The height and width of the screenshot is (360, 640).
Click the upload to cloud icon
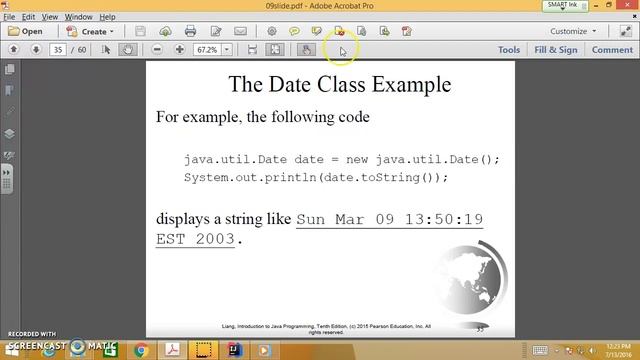pyautogui.click(x=165, y=31)
